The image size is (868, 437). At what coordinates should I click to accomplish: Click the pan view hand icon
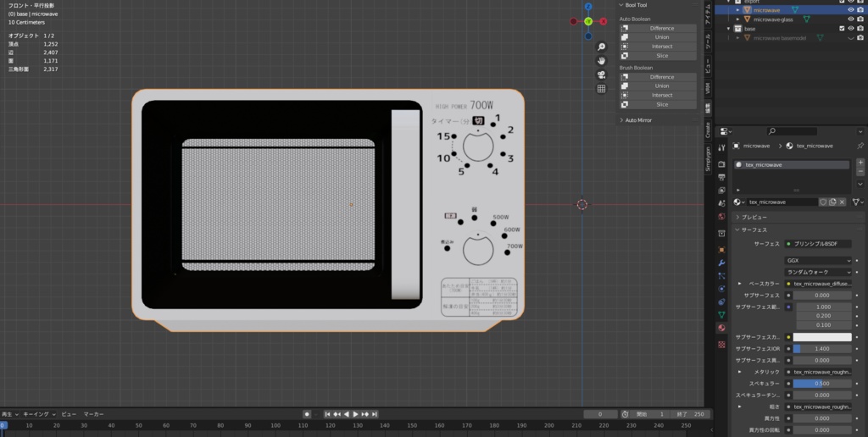tap(602, 61)
